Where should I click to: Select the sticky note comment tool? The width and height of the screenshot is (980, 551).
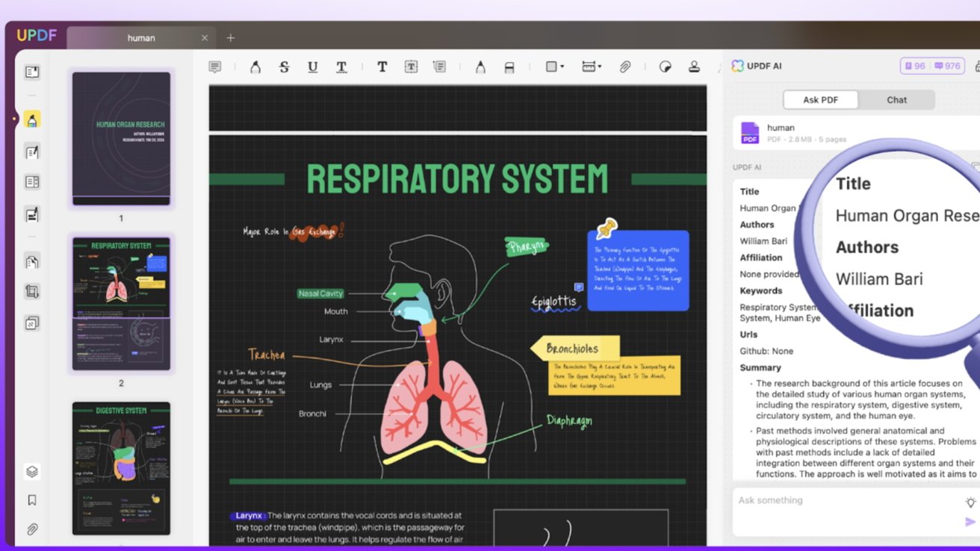(x=215, y=67)
